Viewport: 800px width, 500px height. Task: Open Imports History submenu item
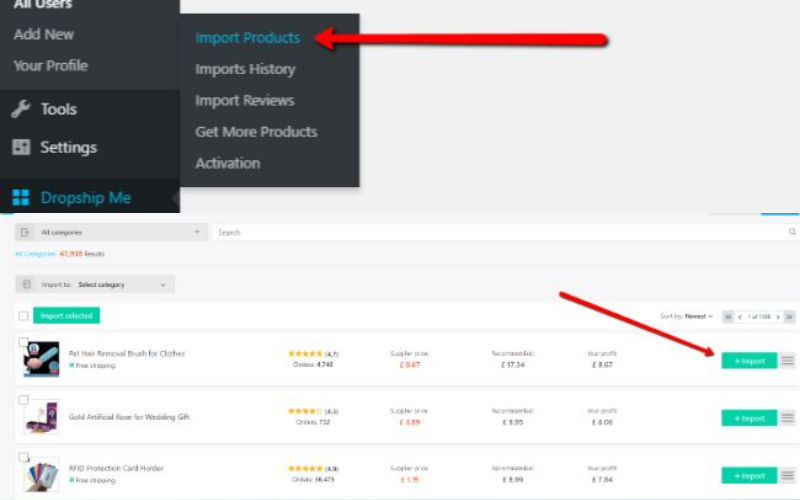point(245,69)
